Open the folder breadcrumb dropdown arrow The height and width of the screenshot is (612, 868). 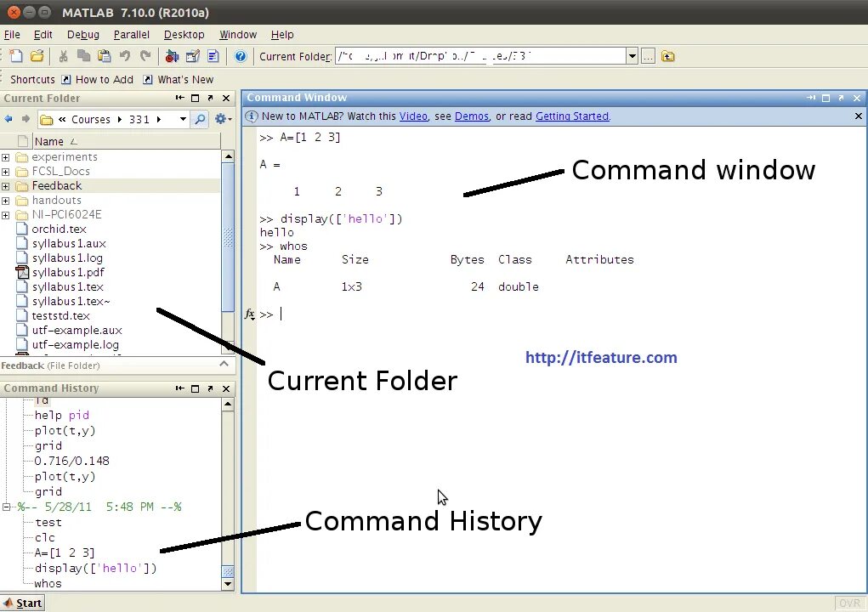point(183,119)
